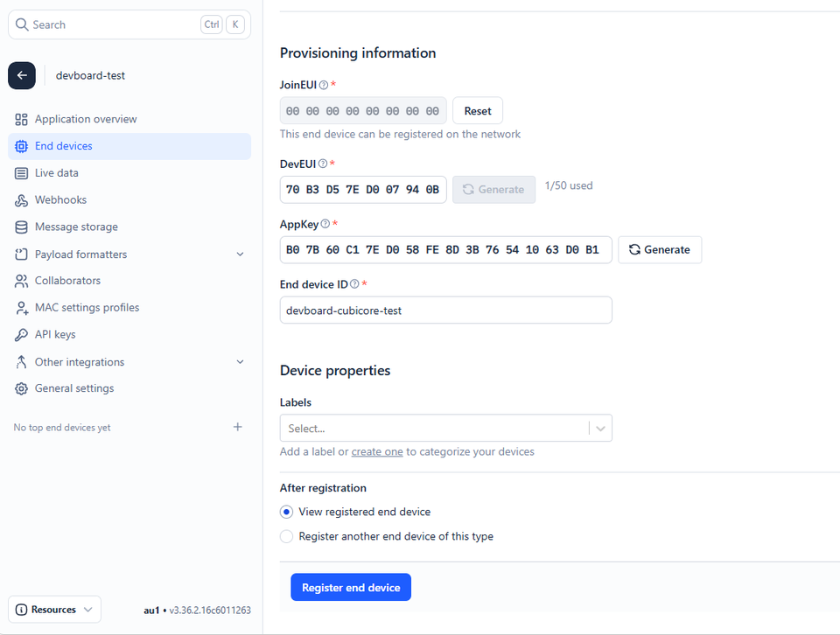This screenshot has width=840, height=635.
Task: Select View registered end device option
Action: pyautogui.click(x=287, y=512)
